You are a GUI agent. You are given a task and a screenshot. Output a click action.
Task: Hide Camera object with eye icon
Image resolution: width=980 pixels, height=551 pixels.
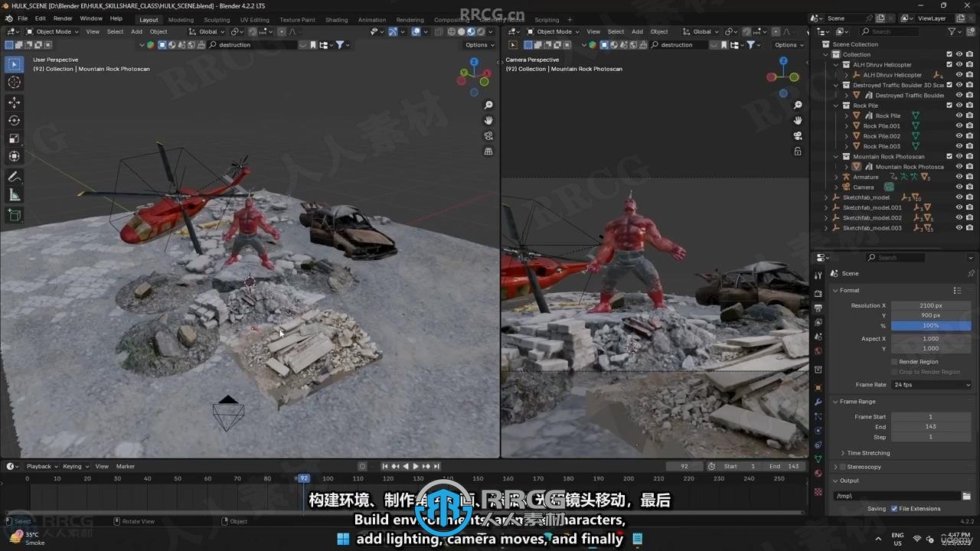point(959,187)
